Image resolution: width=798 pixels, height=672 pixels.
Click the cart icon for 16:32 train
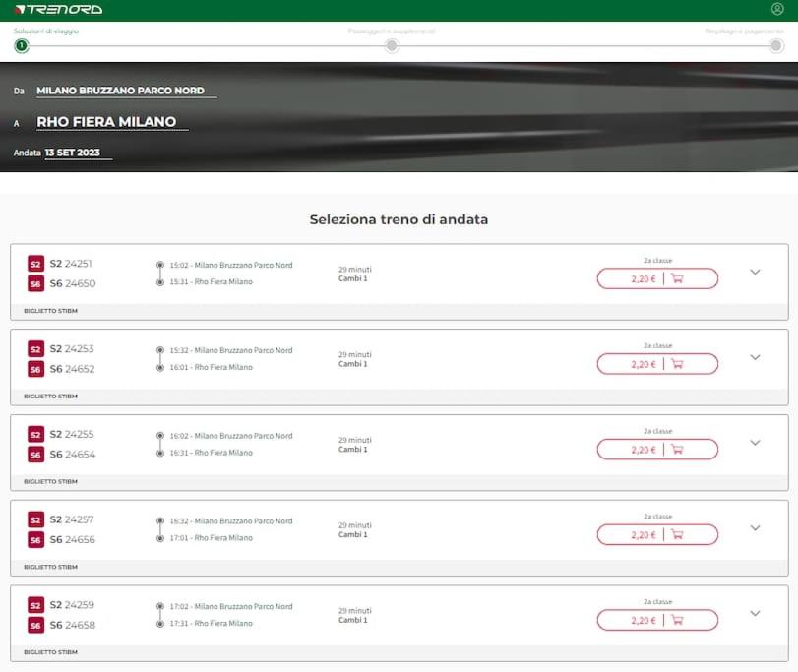pyautogui.click(x=677, y=535)
